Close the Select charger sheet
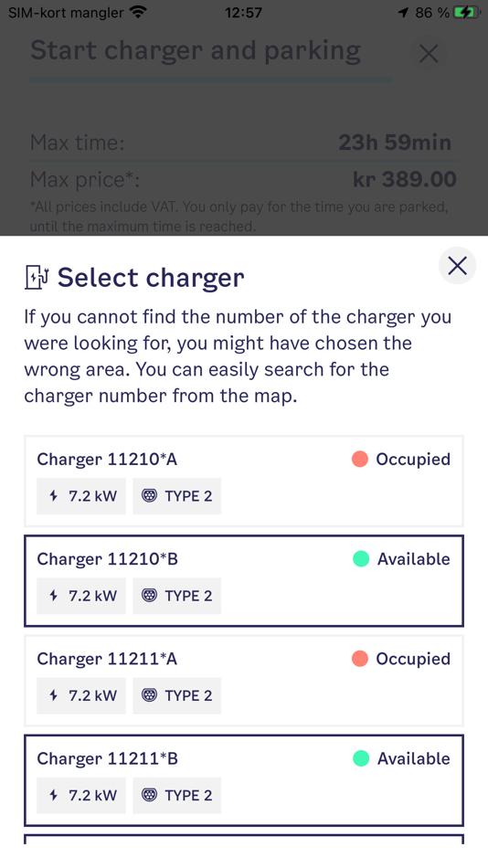Viewport: 488px width, 868px height. [x=457, y=266]
